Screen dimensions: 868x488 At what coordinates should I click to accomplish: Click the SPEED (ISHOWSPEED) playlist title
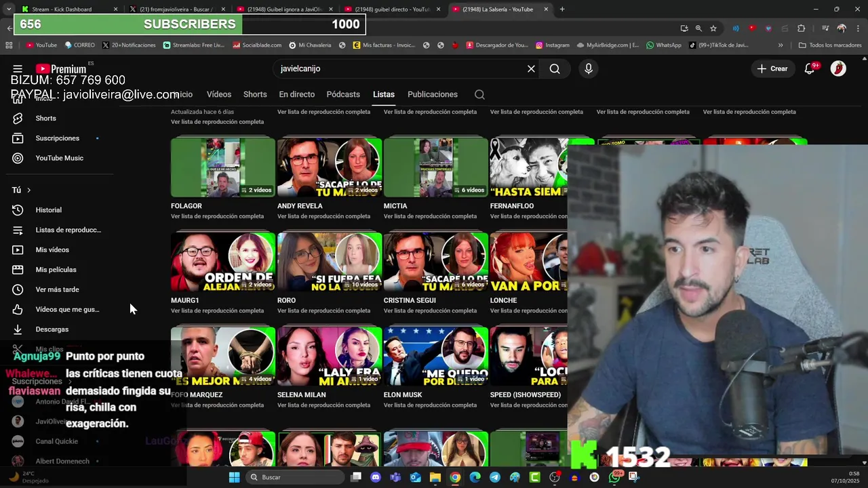(526, 394)
